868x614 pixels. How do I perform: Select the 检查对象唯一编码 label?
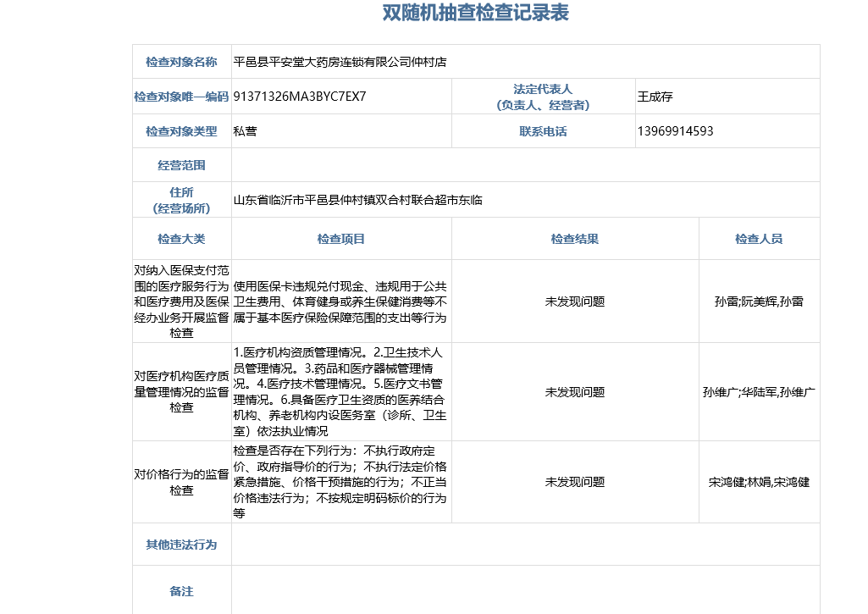[181, 97]
